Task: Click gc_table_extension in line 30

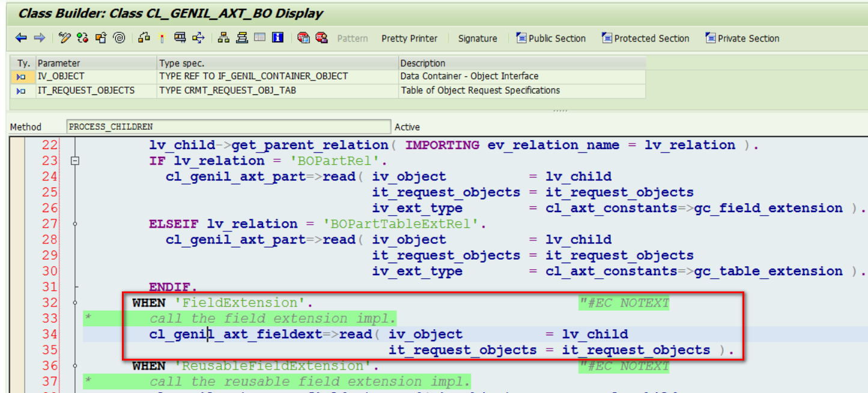Action: pos(768,271)
